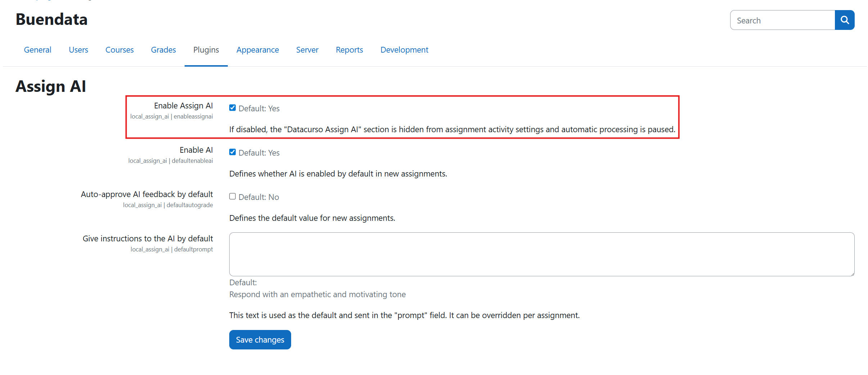Stay on the Plugins tab
Viewport: 868px width, 375px height.
point(206,50)
